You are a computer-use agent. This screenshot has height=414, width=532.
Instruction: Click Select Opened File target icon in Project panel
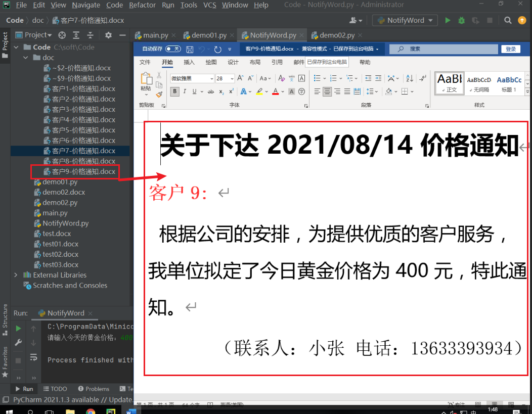point(62,35)
